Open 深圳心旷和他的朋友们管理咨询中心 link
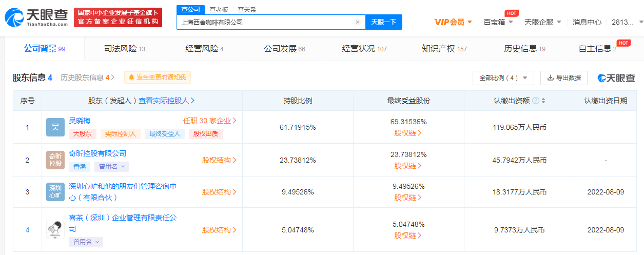 (123, 191)
